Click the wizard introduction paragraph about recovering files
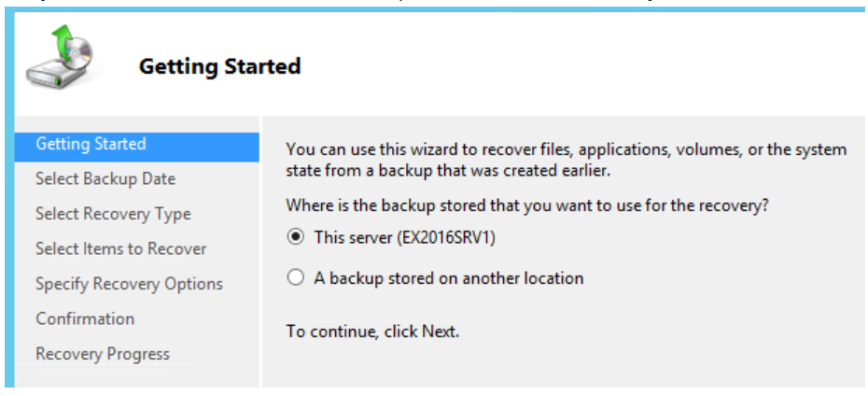This screenshot has width=868, height=396. pos(566,160)
